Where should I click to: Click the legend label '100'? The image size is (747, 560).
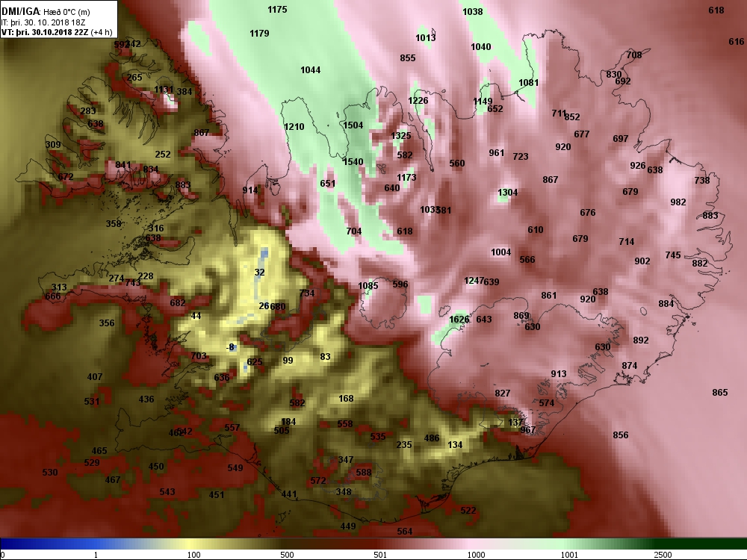coord(193,555)
